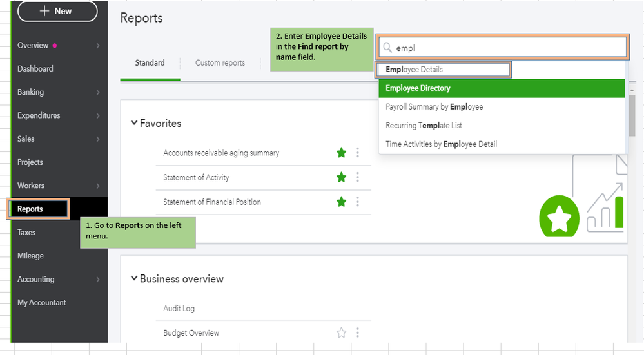Collapse the Favorites section

point(134,123)
